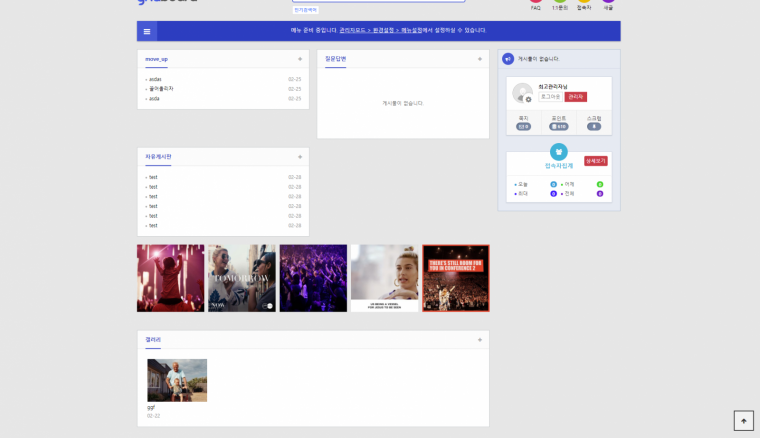Click the megaphone notice icon
The width and height of the screenshot is (760, 438).
click(508, 59)
